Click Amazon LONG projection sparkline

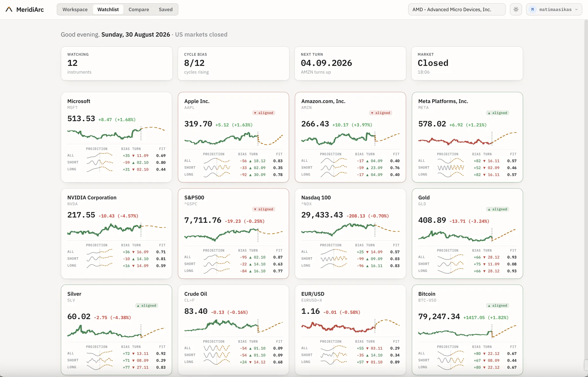pyautogui.click(x=334, y=174)
